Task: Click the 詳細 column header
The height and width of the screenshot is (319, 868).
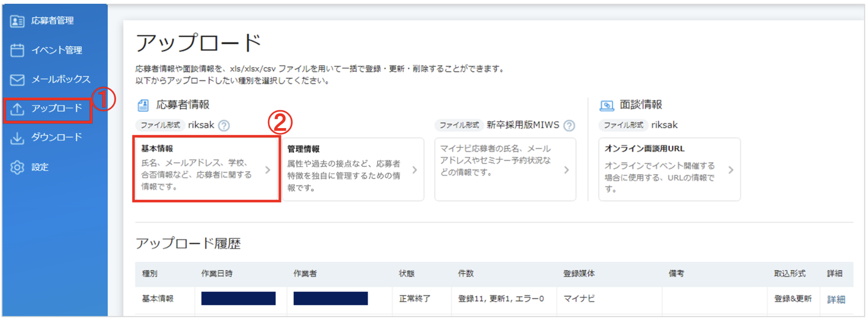Action: point(835,273)
